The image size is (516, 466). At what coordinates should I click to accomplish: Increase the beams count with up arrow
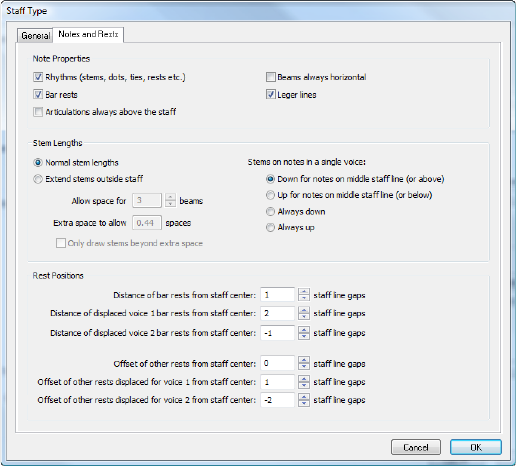pyautogui.click(x=170, y=197)
